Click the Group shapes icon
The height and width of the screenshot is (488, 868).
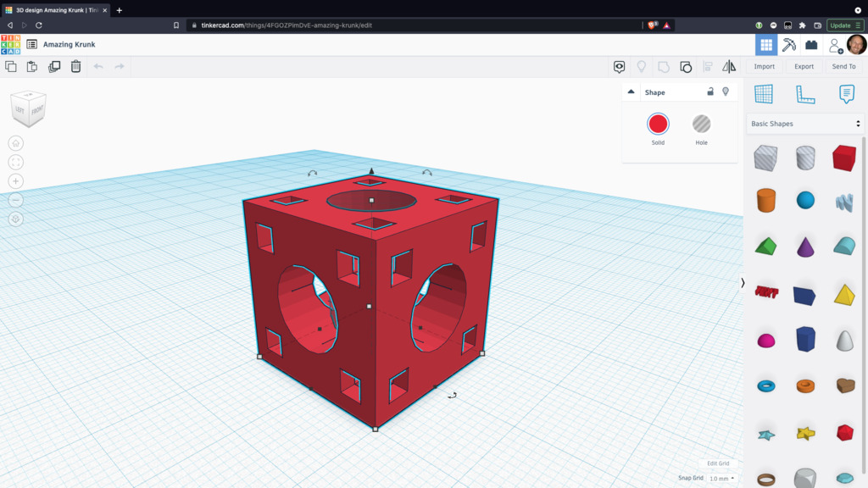(x=663, y=67)
